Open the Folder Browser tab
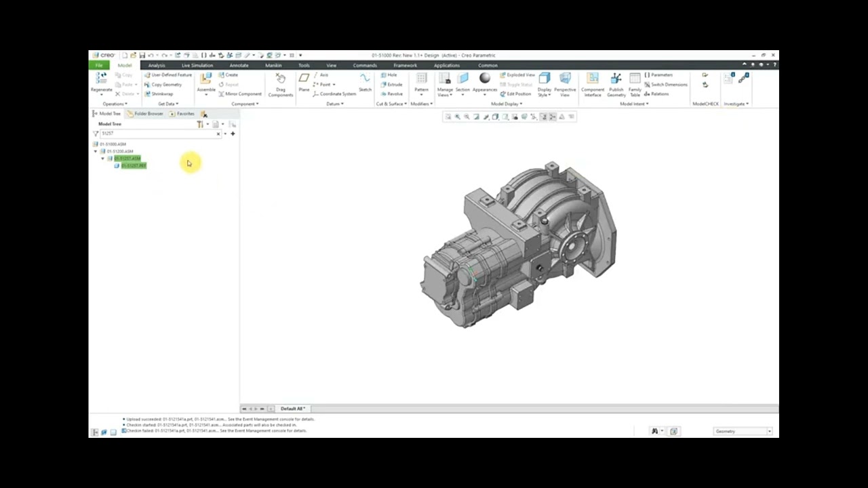 coord(145,114)
